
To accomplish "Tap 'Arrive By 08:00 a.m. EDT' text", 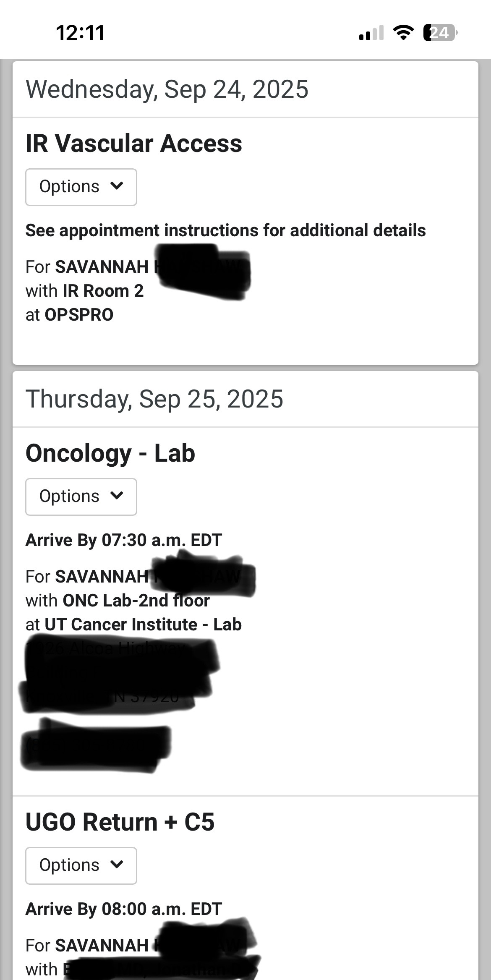I will (x=124, y=909).
